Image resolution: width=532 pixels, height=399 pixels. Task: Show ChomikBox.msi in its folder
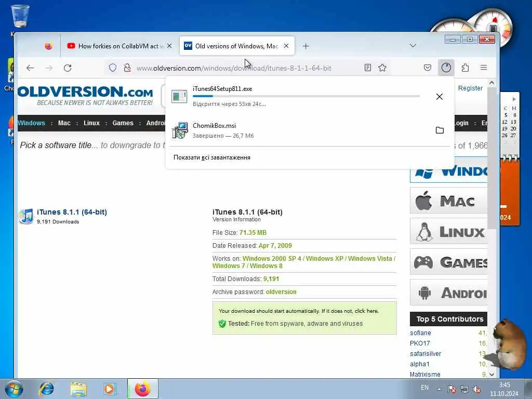point(440,130)
